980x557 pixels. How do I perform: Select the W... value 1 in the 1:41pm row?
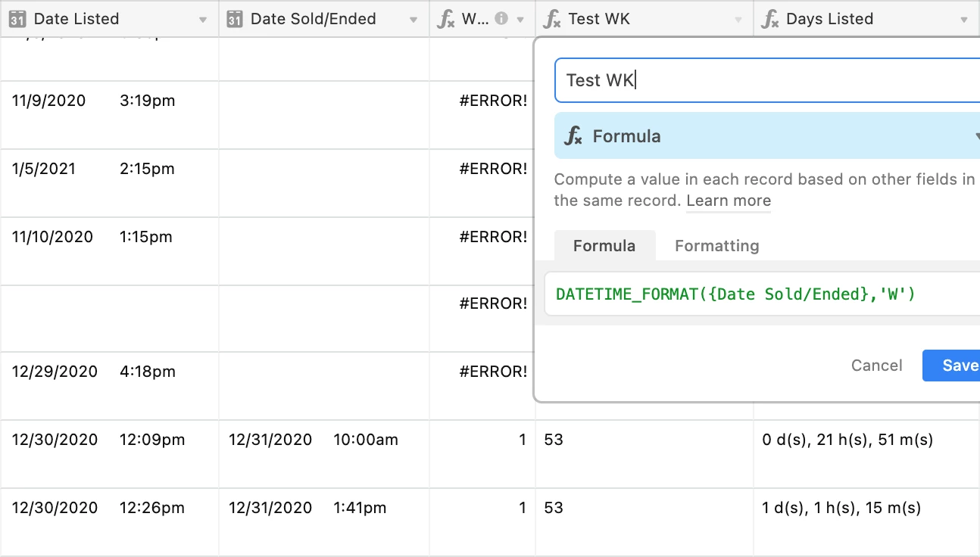pos(482,522)
